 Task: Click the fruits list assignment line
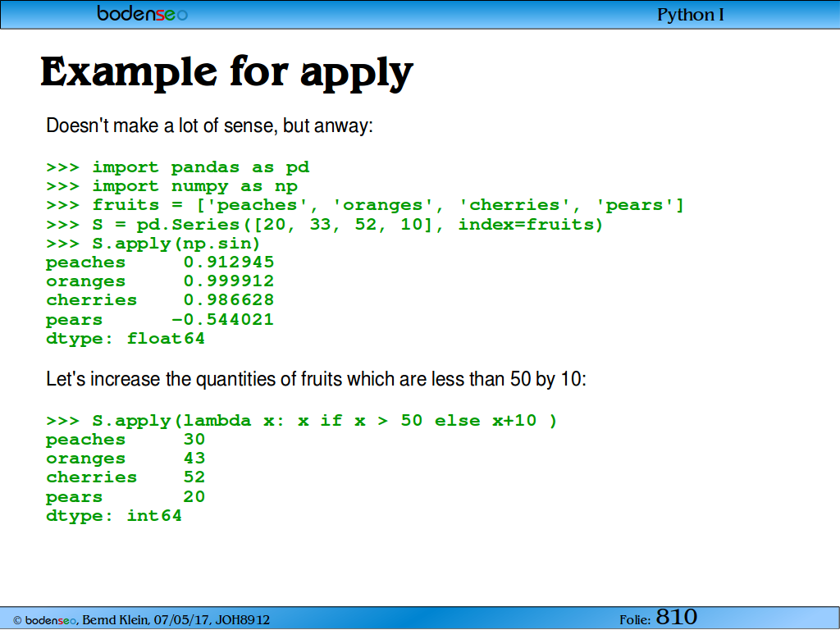(x=365, y=205)
